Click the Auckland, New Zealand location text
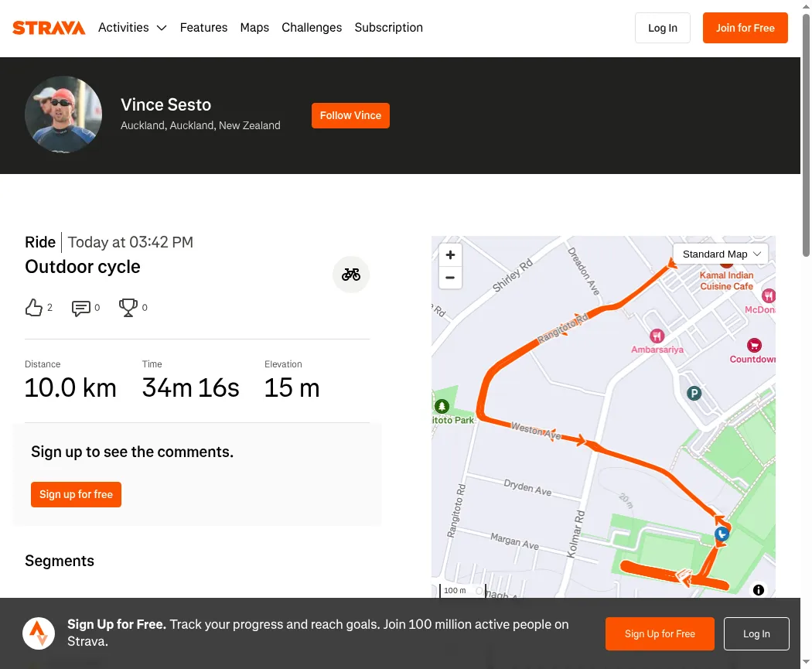The width and height of the screenshot is (812, 669). point(200,125)
